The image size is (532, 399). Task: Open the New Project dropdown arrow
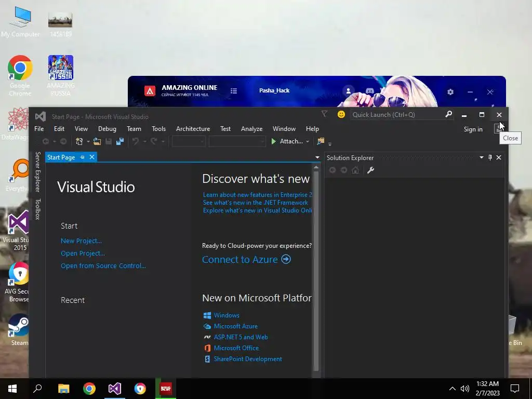88,141
